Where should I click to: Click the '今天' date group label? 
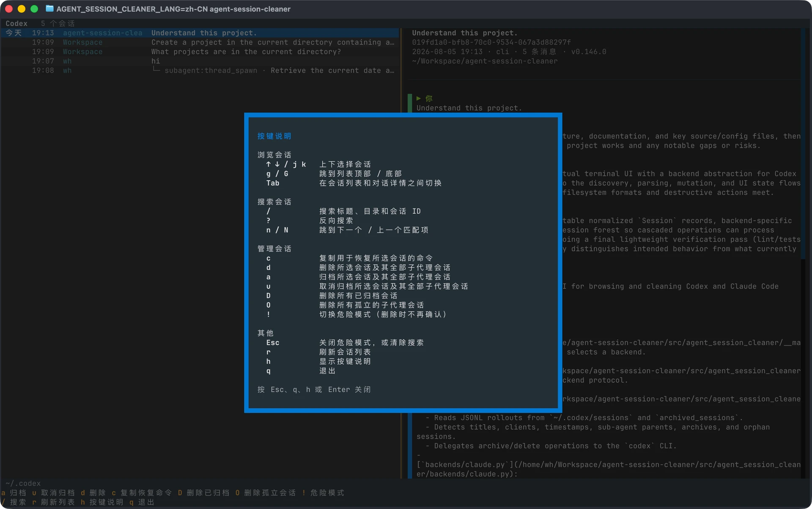coord(14,33)
